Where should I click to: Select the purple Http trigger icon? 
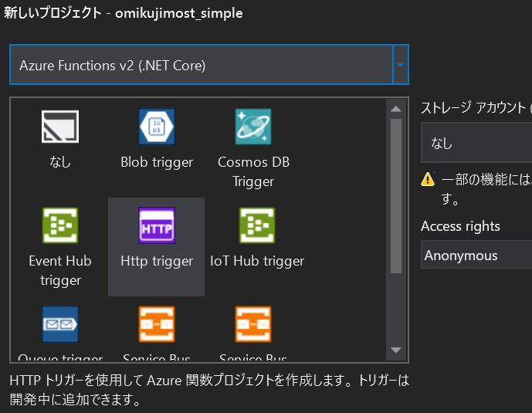coord(157,225)
